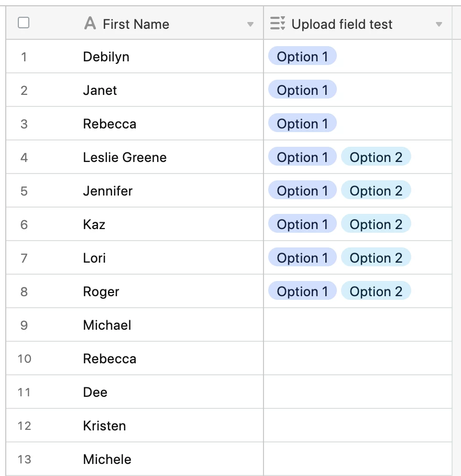This screenshot has width=461, height=476.
Task: Select the Option 2 tag in Leslie Greene's row
Action: pos(376,157)
